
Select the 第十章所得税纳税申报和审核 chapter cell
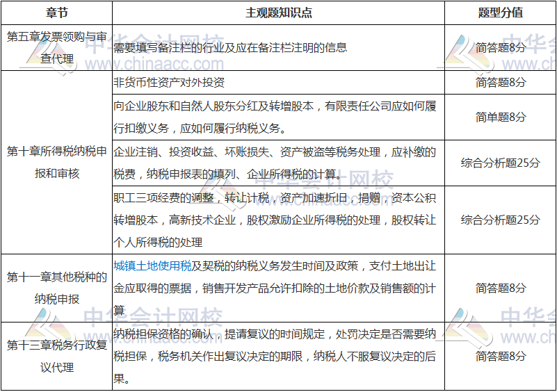(56, 162)
